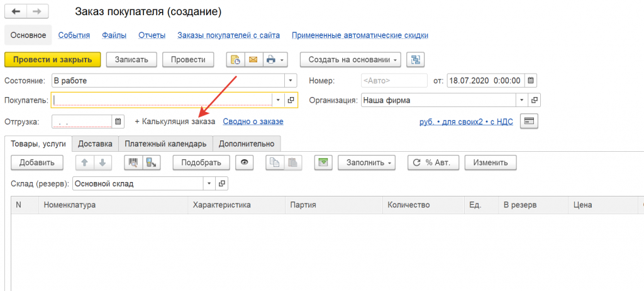
Task: Click the Изменить button
Action: coord(491,163)
